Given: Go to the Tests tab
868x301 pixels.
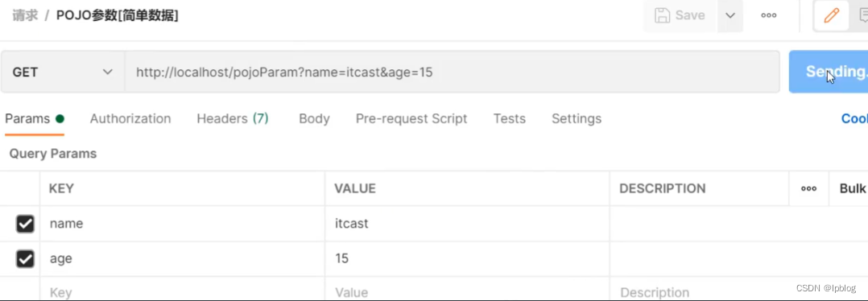Looking at the screenshot, I should [x=509, y=118].
